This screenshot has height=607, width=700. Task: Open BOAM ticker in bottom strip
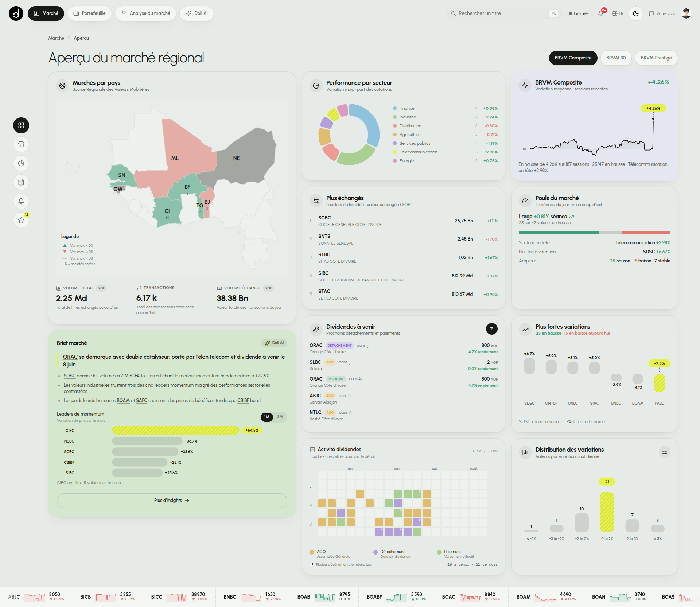[546, 597]
